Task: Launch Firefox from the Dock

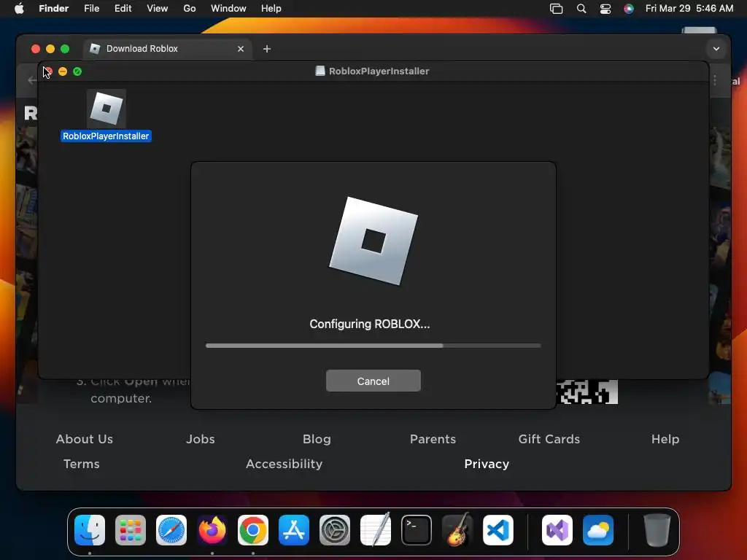Action: (x=212, y=530)
